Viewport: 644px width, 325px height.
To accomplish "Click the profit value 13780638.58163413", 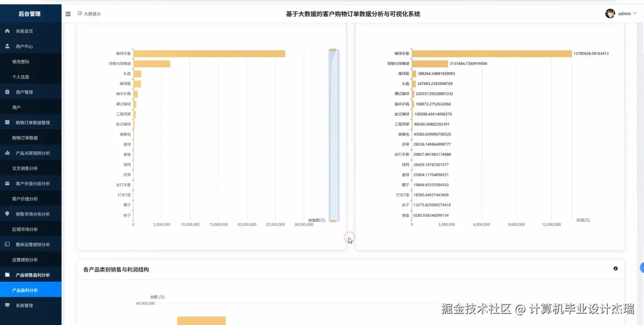I will (591, 54).
